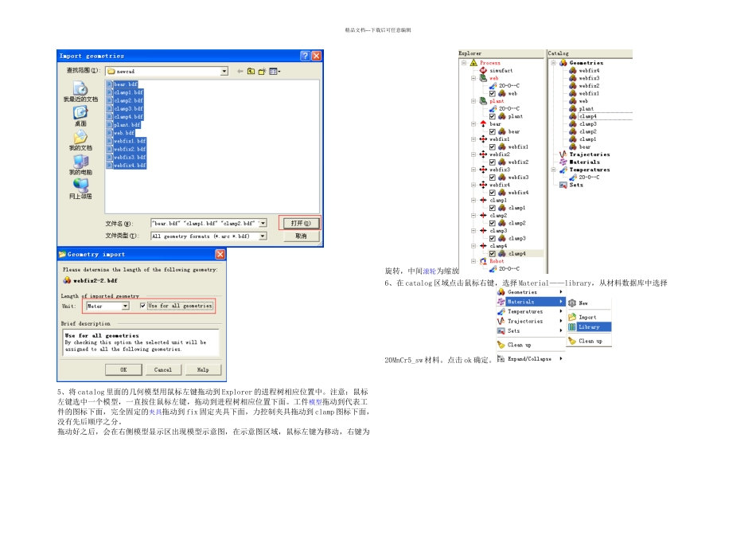This screenshot has width=756, height=535.
Task: Open the view menu icon in Import dialog
Action: point(275,72)
